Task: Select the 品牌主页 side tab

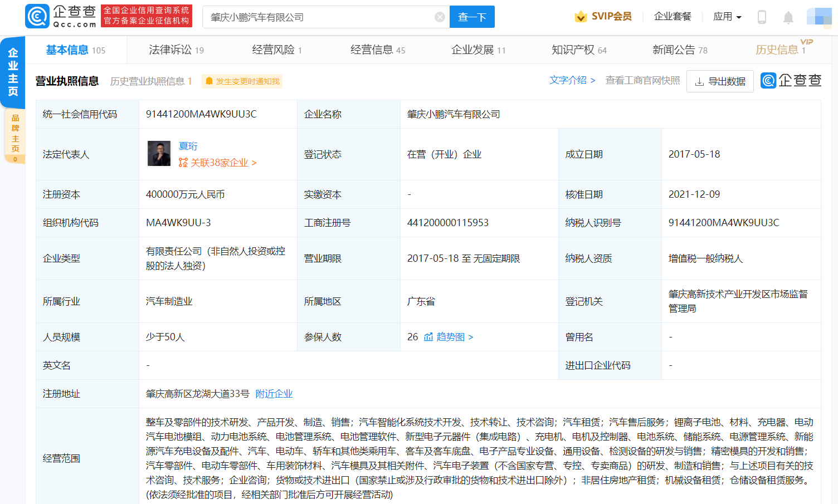Action: 15,136
